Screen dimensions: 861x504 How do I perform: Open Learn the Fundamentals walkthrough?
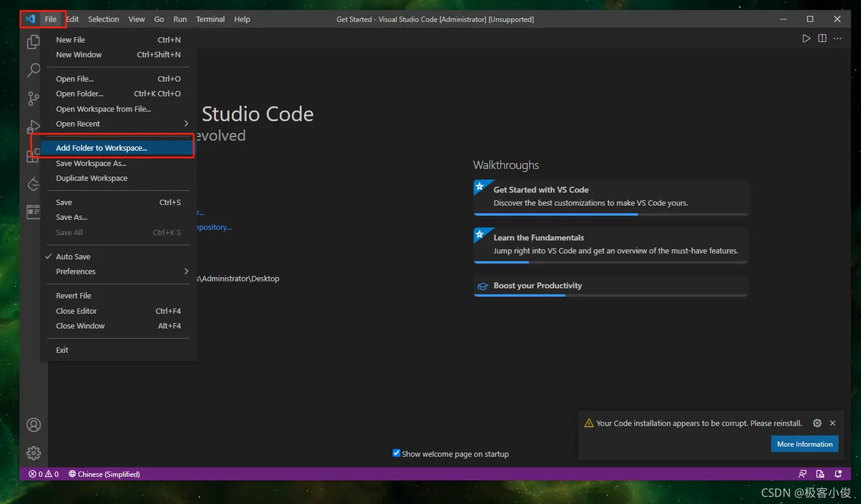pyautogui.click(x=611, y=245)
